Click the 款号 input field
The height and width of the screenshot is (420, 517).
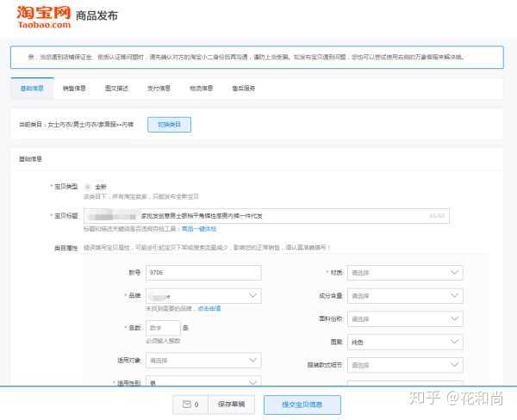(203, 273)
